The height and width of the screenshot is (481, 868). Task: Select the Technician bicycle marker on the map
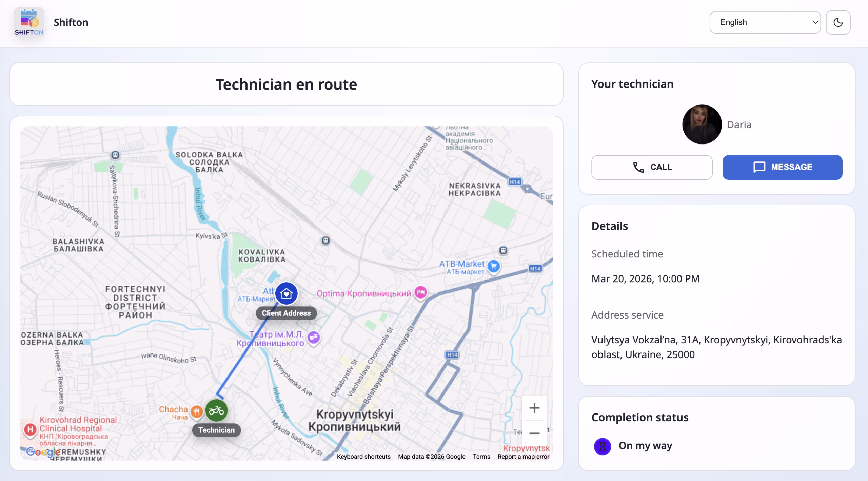coord(216,410)
